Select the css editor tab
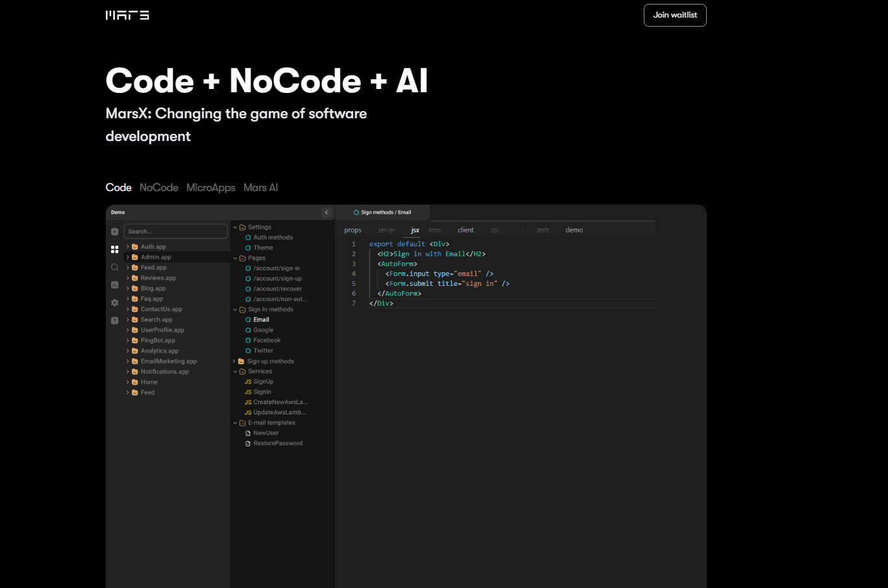The height and width of the screenshot is (588, 888). click(x=495, y=230)
